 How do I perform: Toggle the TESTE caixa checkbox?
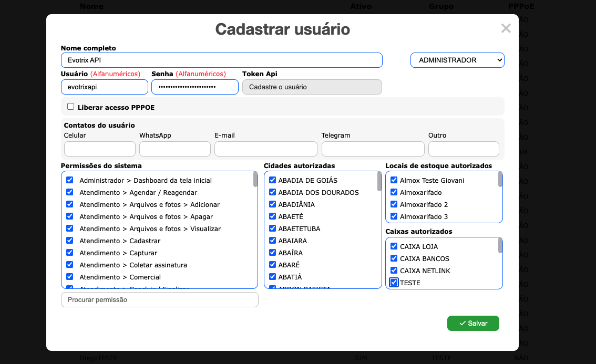tap(394, 283)
